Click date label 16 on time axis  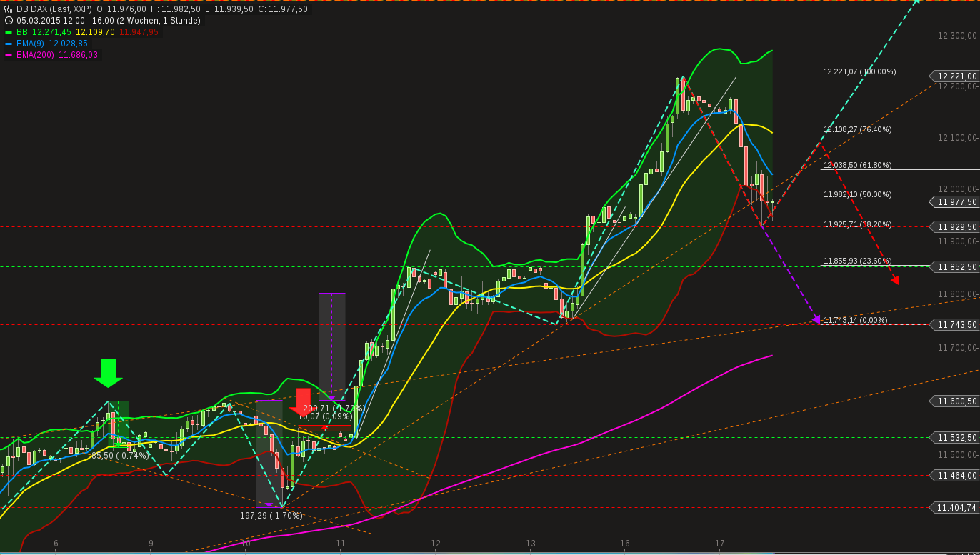click(x=625, y=544)
